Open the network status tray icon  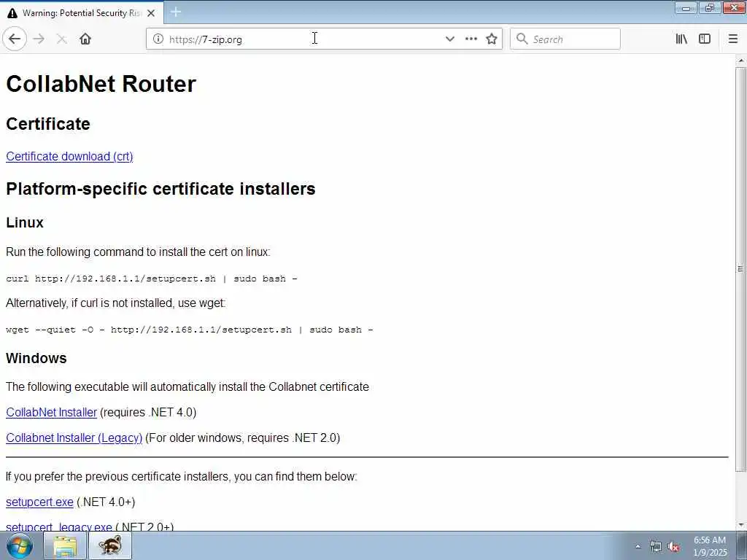coord(656,547)
